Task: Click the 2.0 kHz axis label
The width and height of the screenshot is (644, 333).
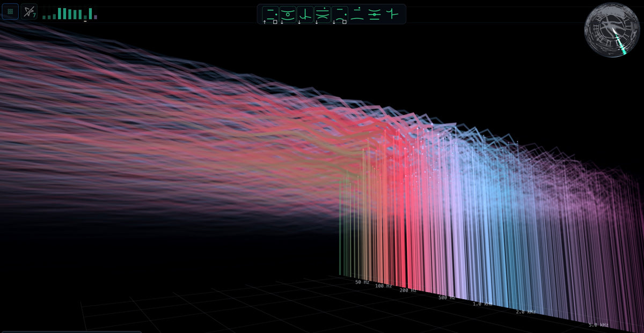Action: pos(525,312)
